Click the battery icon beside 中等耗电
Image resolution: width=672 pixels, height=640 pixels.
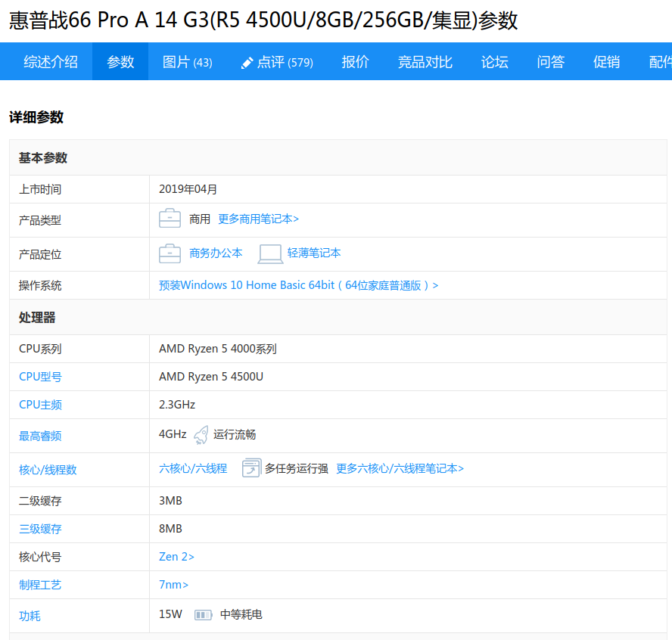203,615
